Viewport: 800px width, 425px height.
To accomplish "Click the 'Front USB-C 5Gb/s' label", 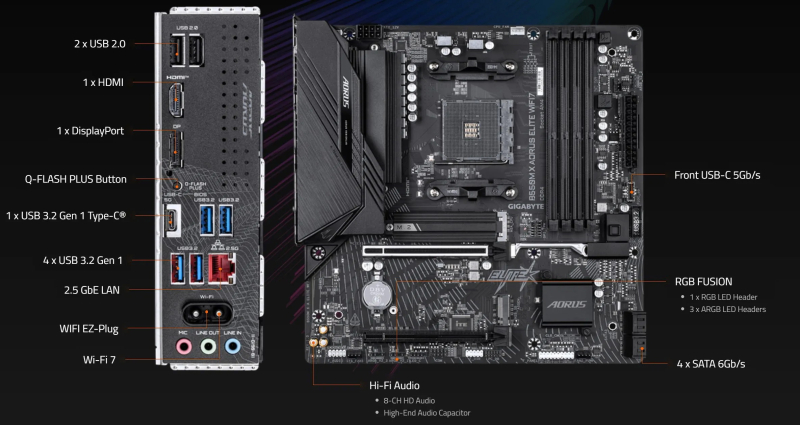I will point(717,175).
